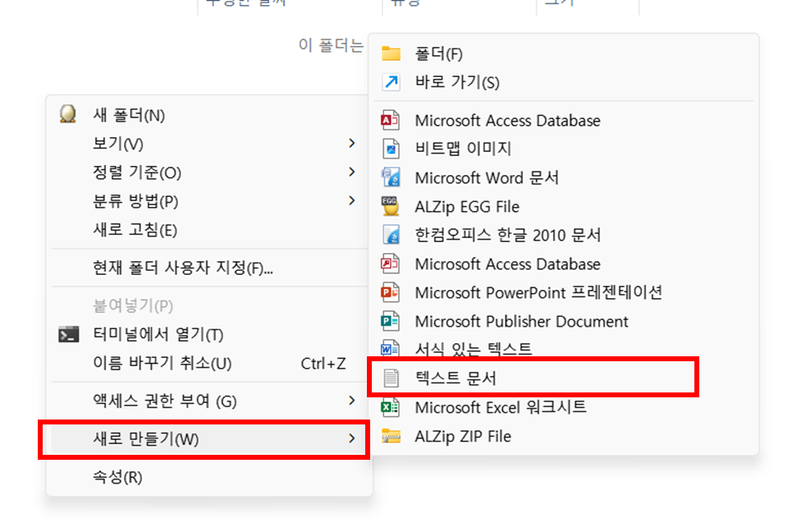Click the ALZip EGG file icon

coord(390,207)
